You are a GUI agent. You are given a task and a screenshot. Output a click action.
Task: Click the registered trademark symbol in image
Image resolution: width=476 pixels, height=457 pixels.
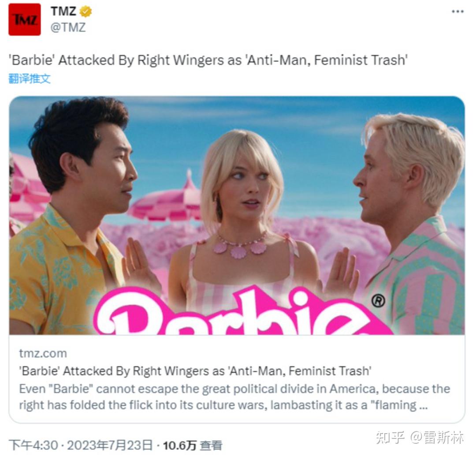click(x=378, y=300)
